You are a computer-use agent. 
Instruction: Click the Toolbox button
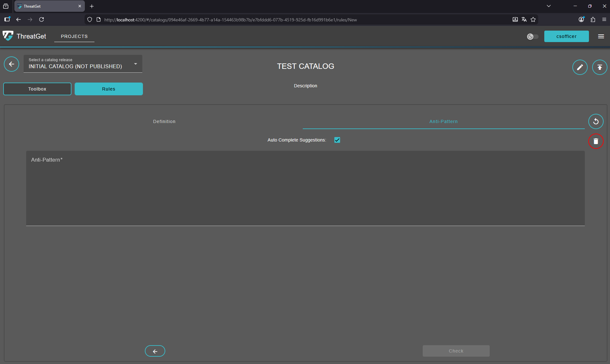pos(37,89)
